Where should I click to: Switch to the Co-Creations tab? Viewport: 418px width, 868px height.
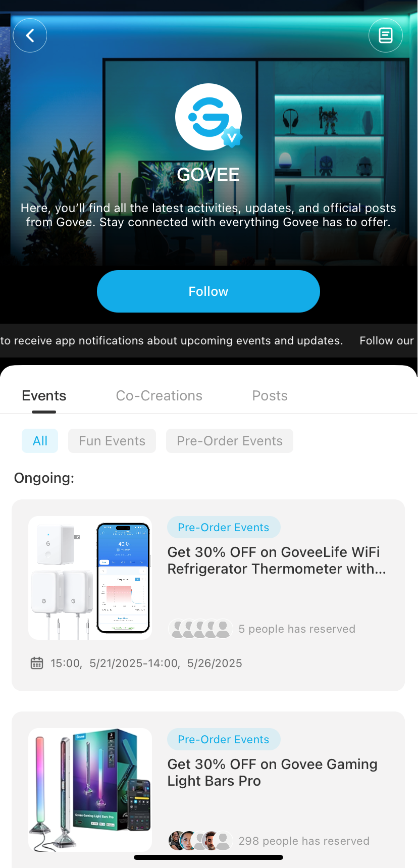[159, 395]
